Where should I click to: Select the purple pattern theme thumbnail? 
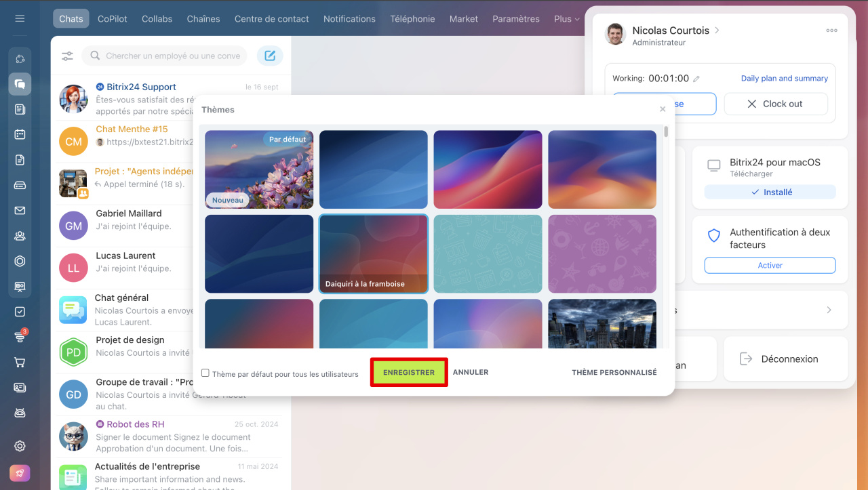click(x=602, y=253)
